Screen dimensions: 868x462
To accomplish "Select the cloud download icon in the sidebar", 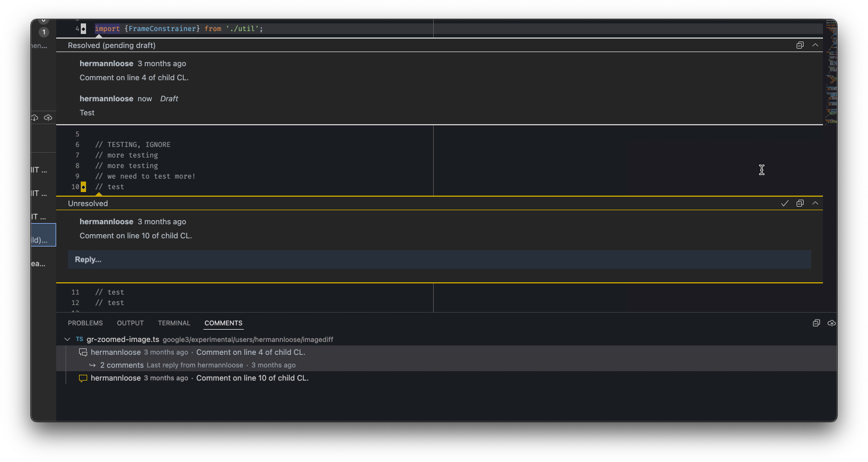I will coord(35,118).
